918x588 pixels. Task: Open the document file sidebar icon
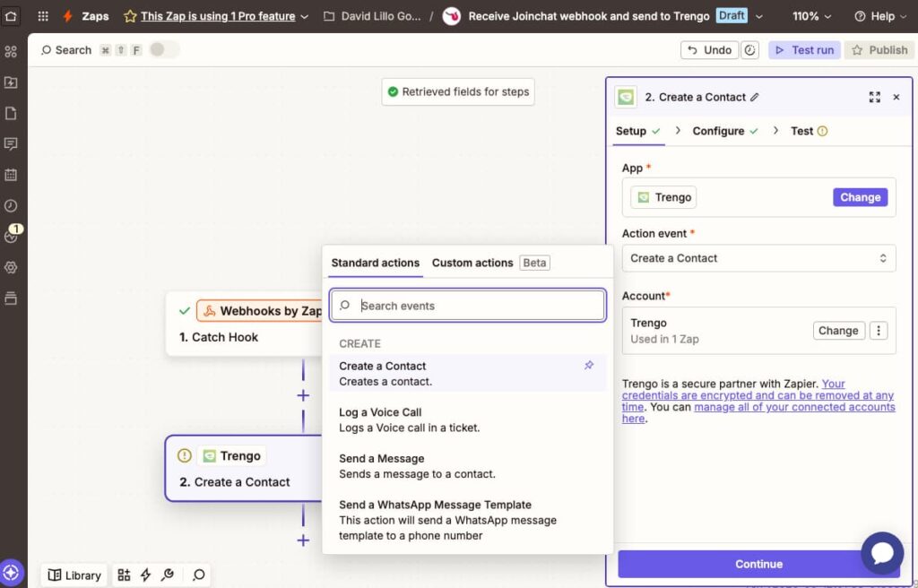tap(11, 113)
